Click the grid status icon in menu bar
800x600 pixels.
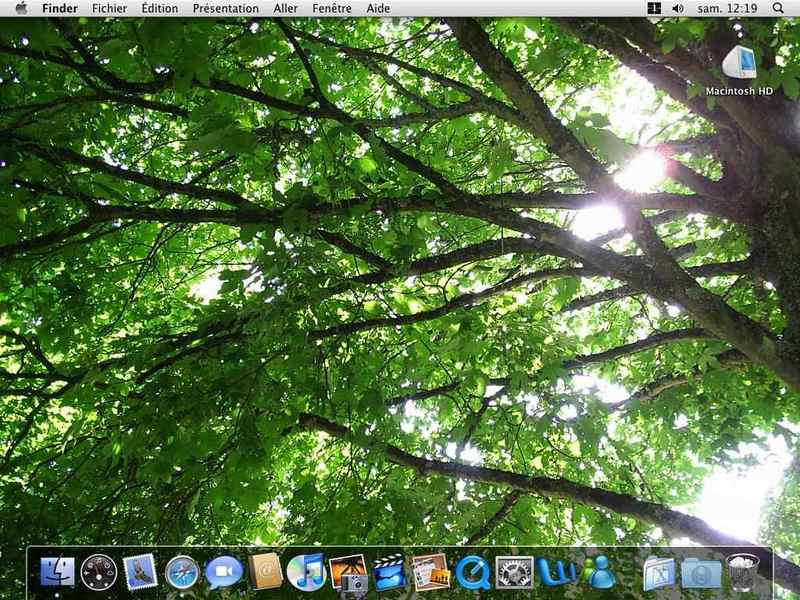(654, 8)
